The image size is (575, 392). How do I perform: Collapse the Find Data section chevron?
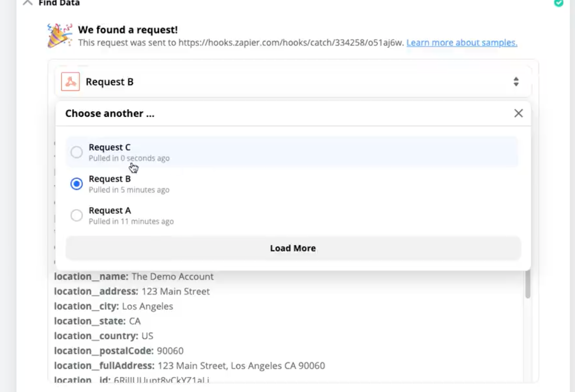[28, 3]
